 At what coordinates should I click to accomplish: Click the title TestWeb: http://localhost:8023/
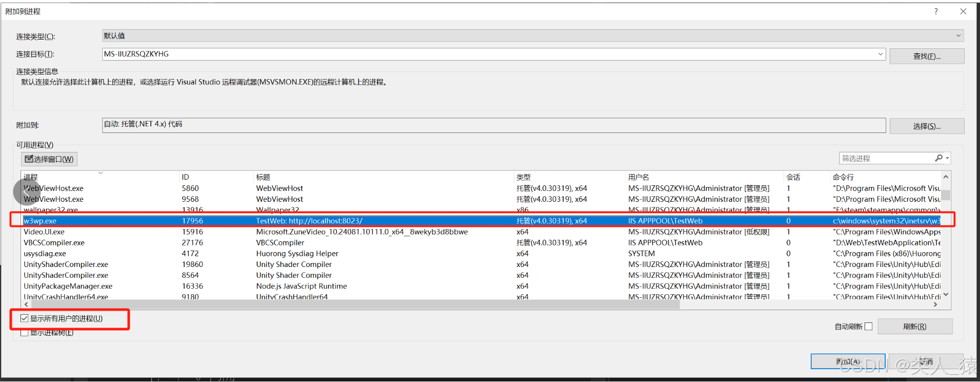click(x=309, y=221)
